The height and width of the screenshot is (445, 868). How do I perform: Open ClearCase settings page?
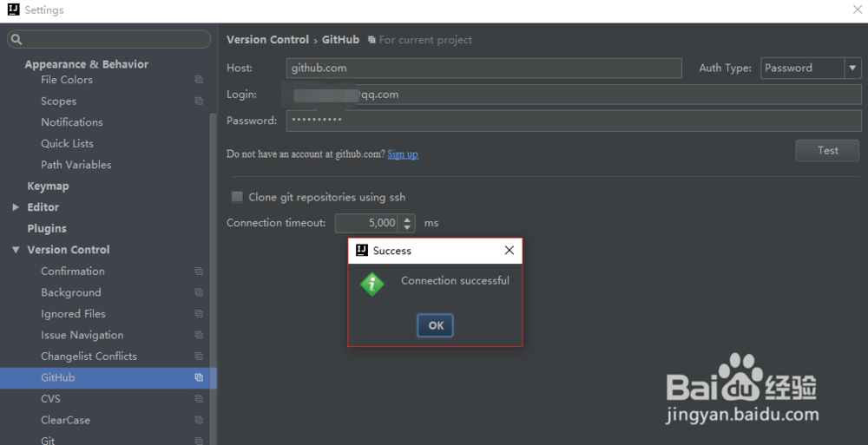point(65,420)
